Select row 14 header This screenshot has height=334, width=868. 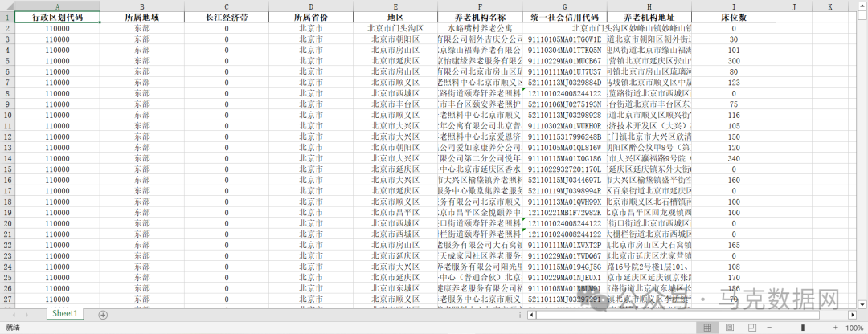coord(7,158)
